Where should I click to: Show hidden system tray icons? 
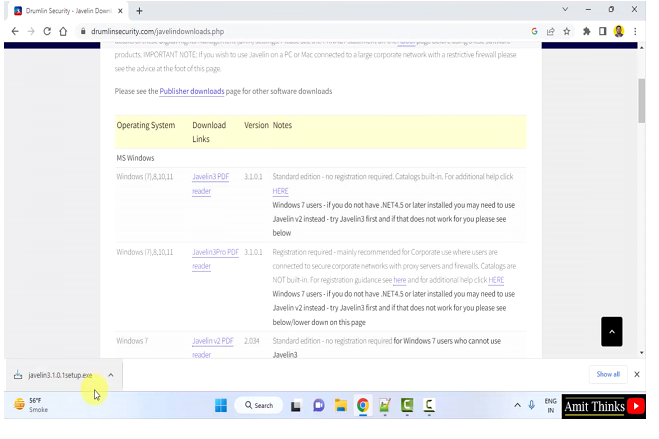pos(517,405)
